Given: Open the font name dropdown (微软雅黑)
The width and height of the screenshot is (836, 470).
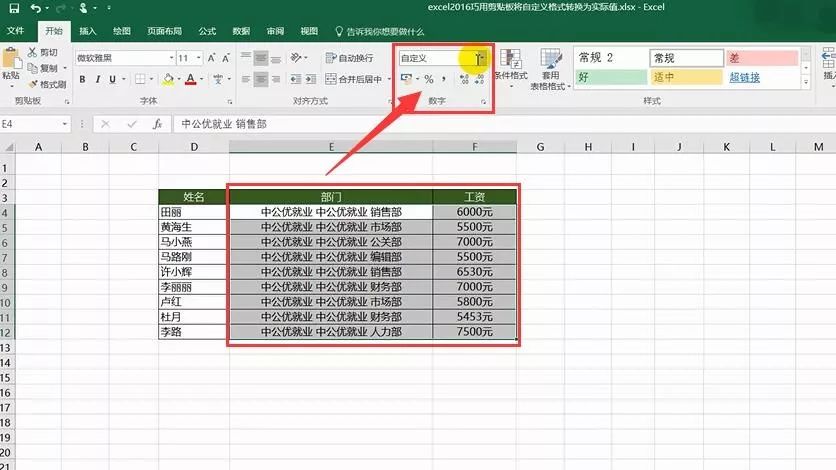Looking at the screenshot, I should click(x=169, y=58).
